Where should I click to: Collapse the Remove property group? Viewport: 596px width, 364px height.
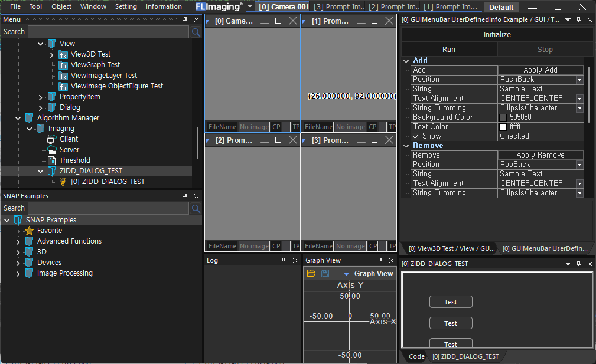(x=406, y=146)
